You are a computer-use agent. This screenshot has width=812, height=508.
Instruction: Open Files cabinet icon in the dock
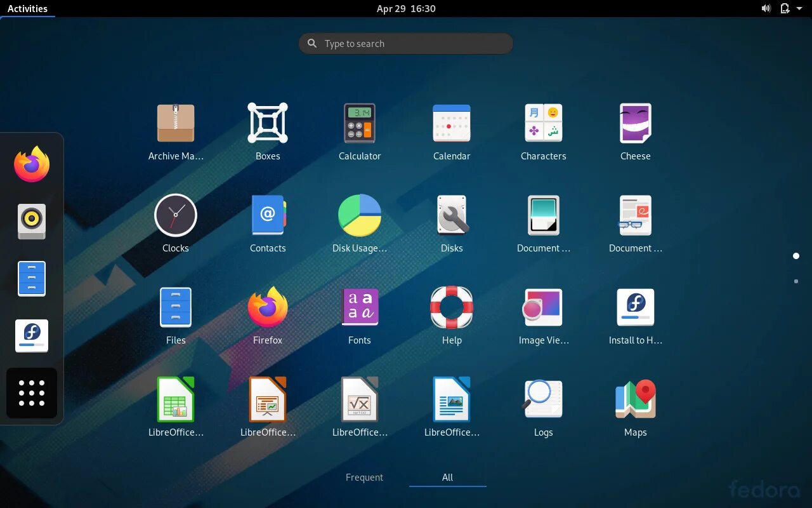[32, 279]
